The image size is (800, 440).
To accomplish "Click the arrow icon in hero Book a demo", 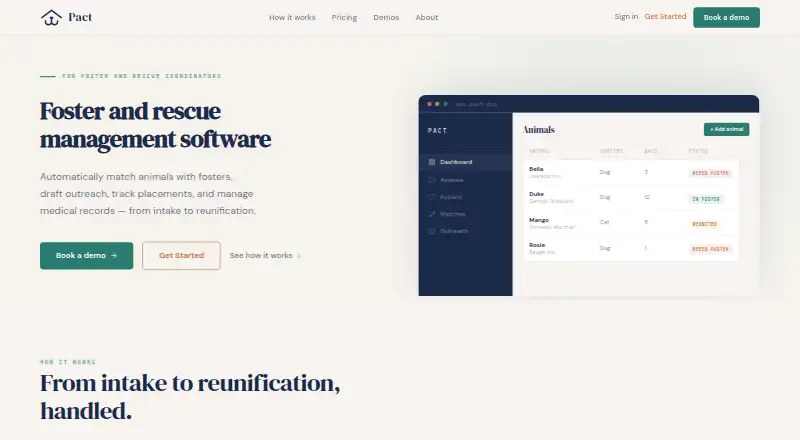I will click(x=114, y=255).
